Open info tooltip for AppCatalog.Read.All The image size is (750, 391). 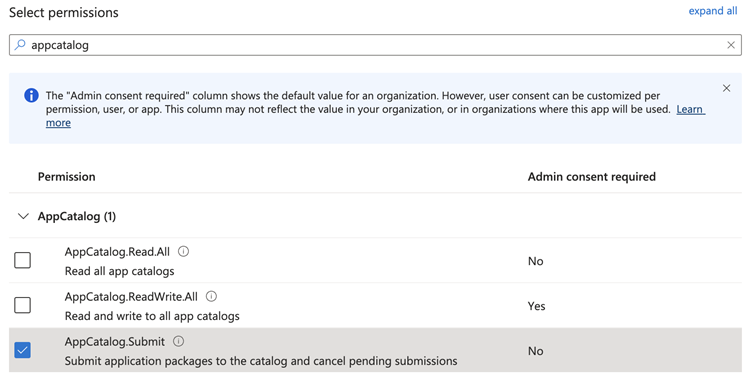(183, 251)
